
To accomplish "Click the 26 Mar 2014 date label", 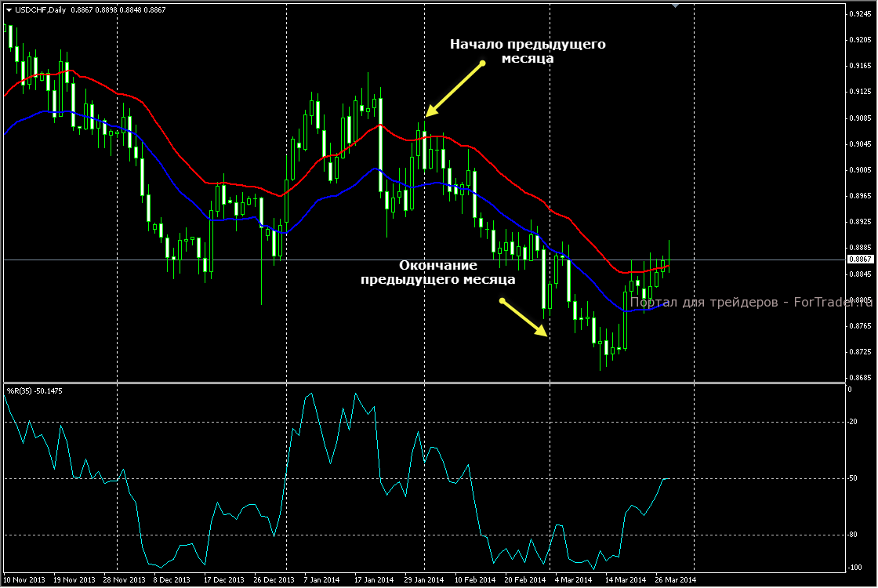I will coord(675,579).
